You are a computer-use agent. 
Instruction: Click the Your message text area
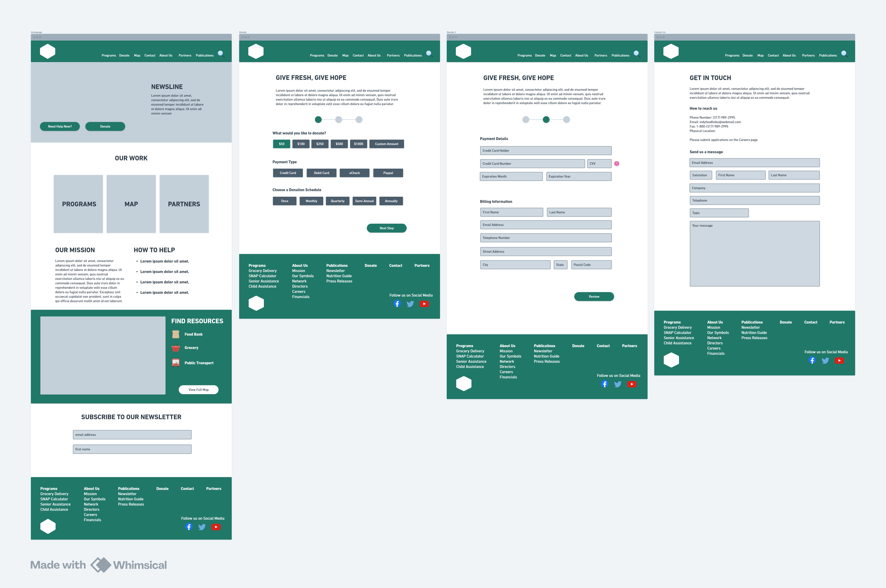pos(754,253)
